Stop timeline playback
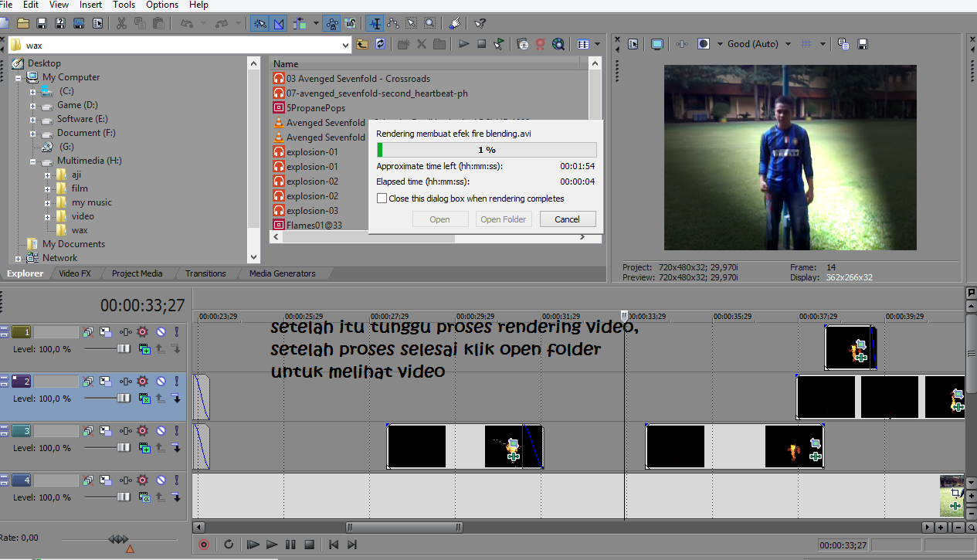The width and height of the screenshot is (977, 560). click(309, 545)
